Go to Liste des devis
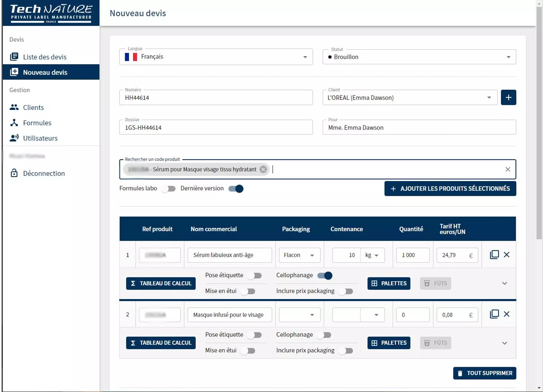The height and width of the screenshot is (392, 543). (45, 57)
